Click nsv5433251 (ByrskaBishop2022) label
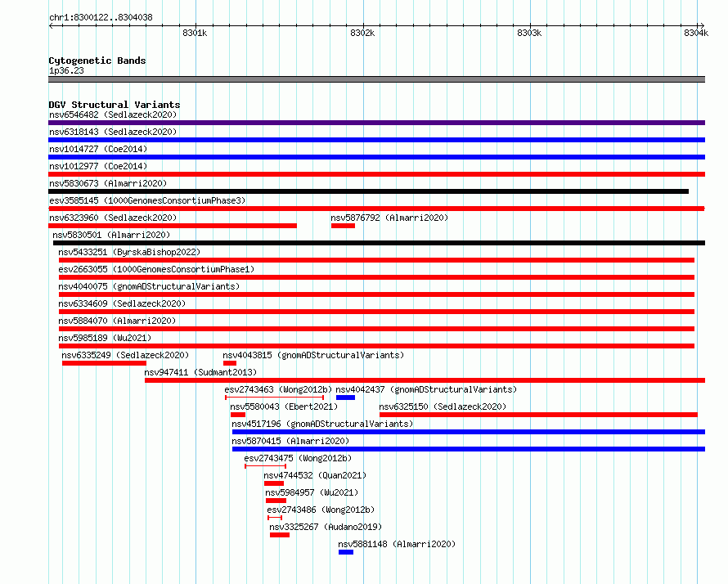 point(129,252)
